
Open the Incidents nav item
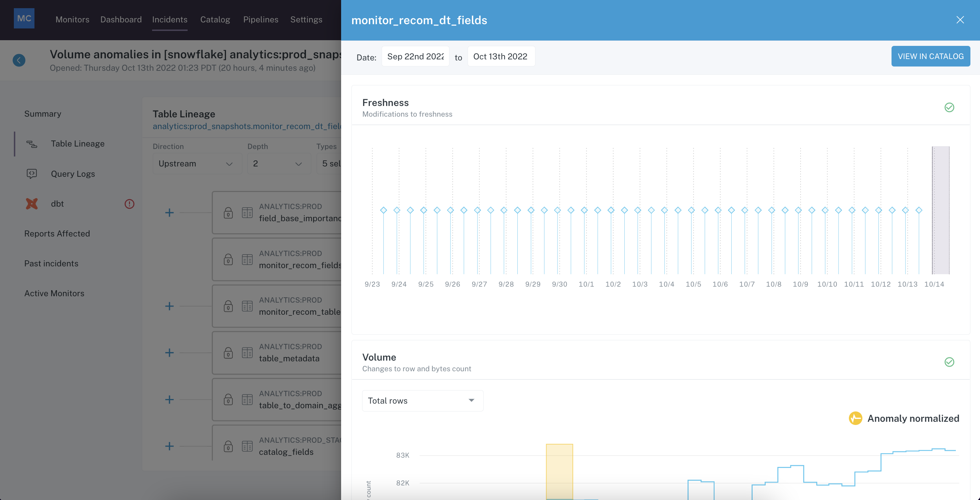(x=170, y=20)
